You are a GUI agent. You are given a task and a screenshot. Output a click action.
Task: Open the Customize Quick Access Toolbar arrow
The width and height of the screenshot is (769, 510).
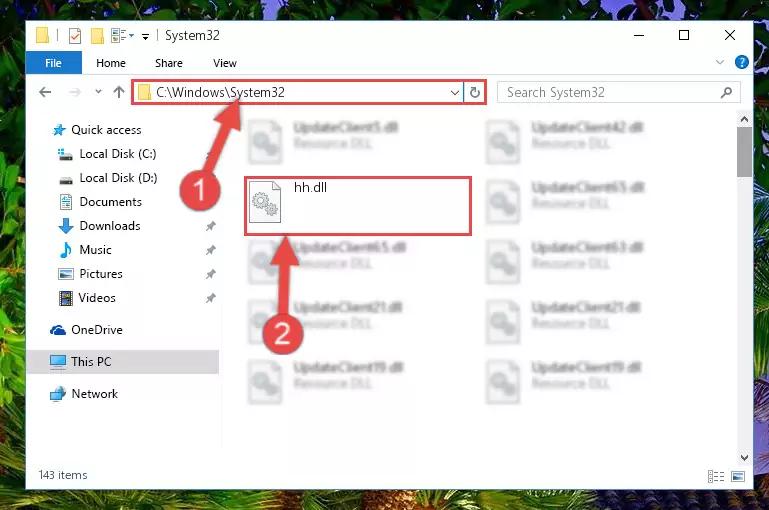point(145,36)
